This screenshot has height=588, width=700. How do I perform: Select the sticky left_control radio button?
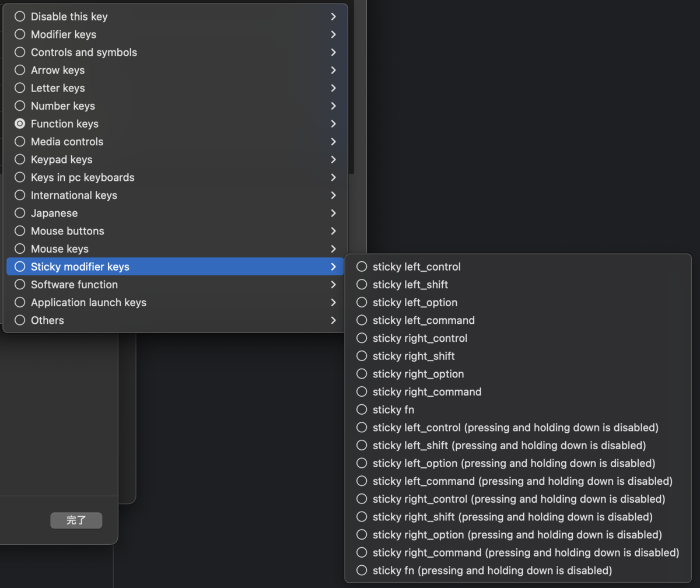362,267
